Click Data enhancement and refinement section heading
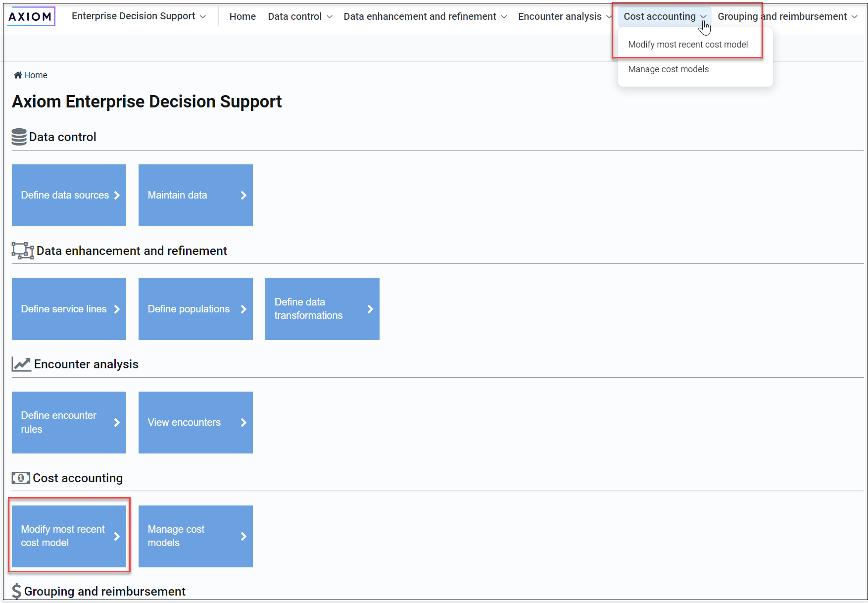The image size is (868, 603). pyautogui.click(x=132, y=251)
